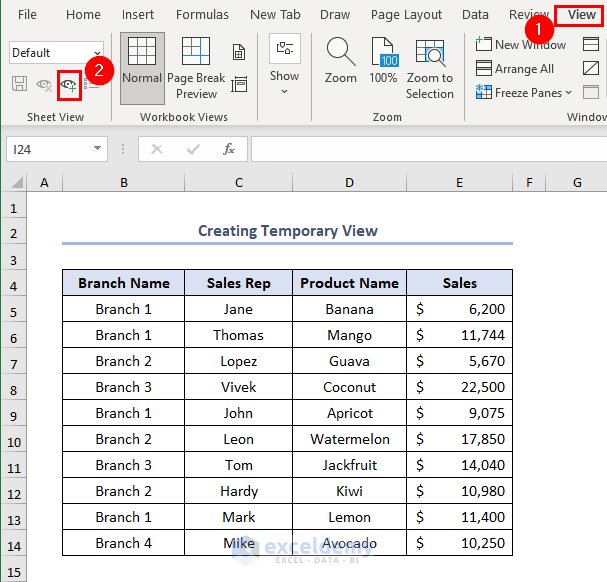Select the cell containing Branch 4
This screenshot has width=607, height=582.
point(123,543)
